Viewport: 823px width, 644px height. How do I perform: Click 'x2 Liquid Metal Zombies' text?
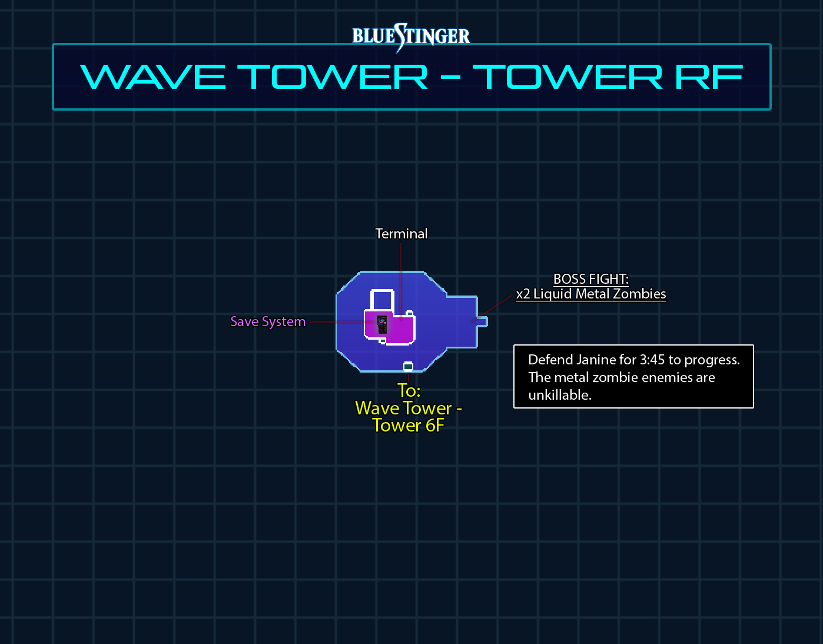591,294
